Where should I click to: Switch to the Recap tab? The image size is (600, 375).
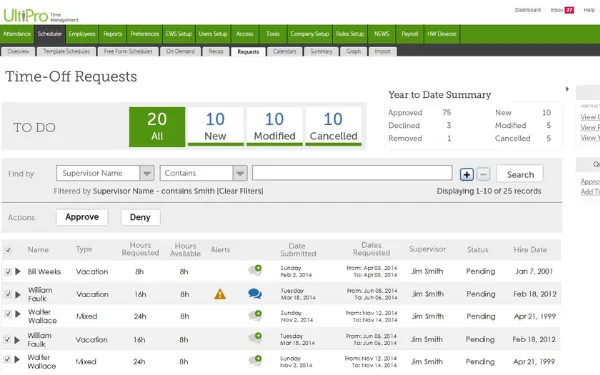216,52
